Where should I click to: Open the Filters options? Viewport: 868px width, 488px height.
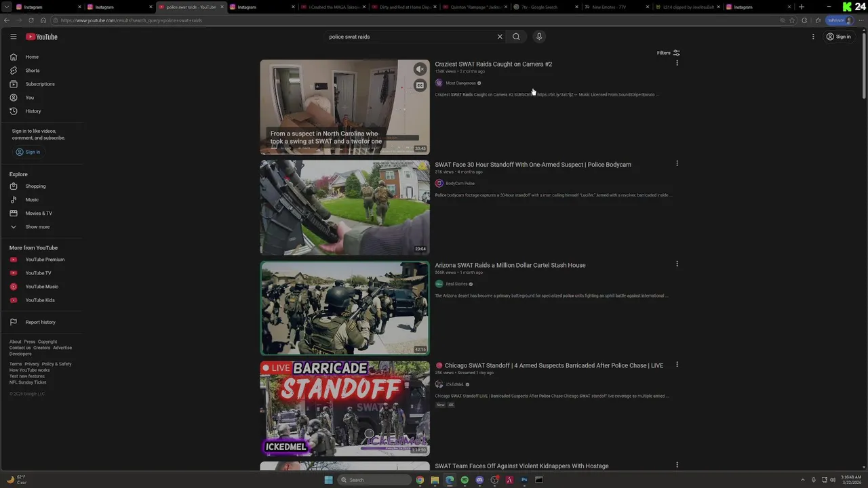pos(668,53)
